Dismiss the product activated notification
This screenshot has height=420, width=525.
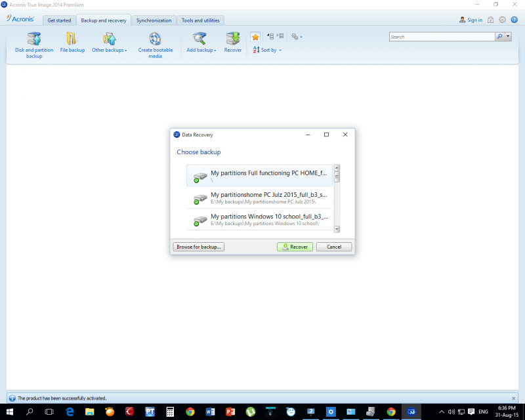tap(514, 398)
